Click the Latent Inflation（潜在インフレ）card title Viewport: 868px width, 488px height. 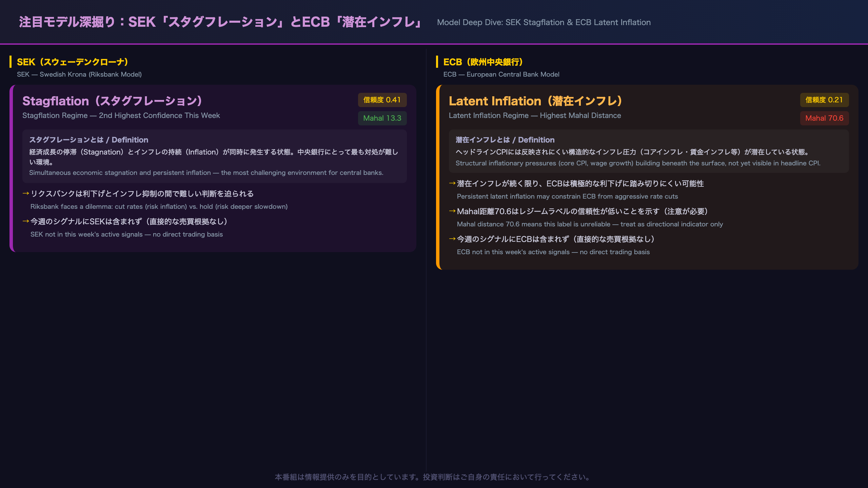pos(536,101)
